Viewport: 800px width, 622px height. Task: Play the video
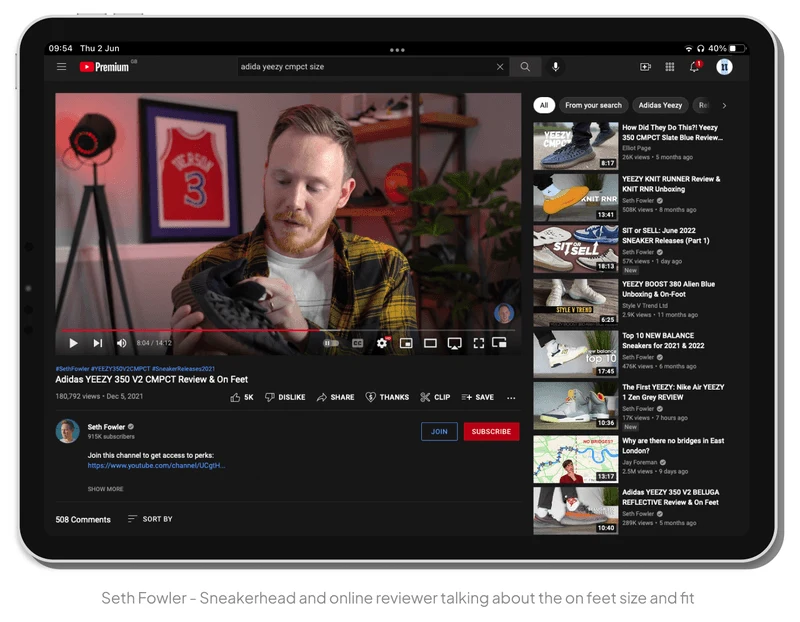(73, 343)
